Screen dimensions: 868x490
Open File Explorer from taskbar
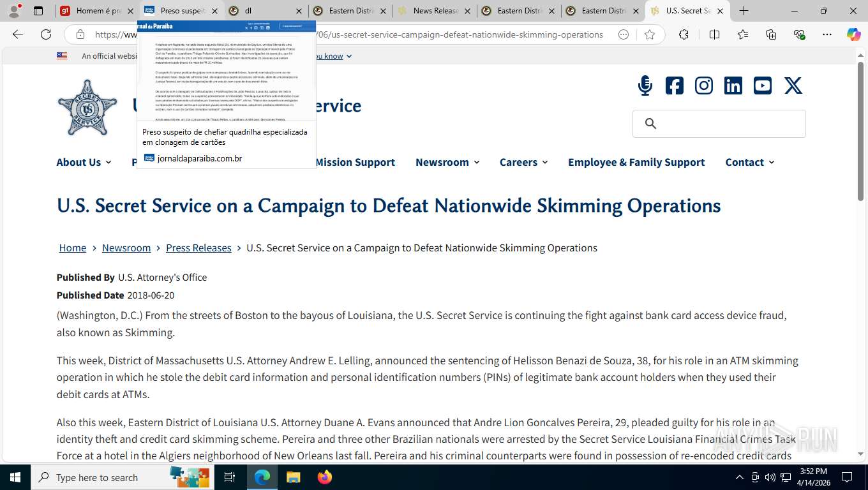tap(293, 477)
